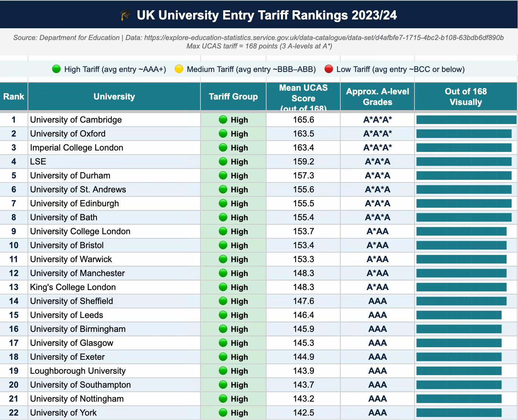Click the score cell '153.7'

point(303,231)
